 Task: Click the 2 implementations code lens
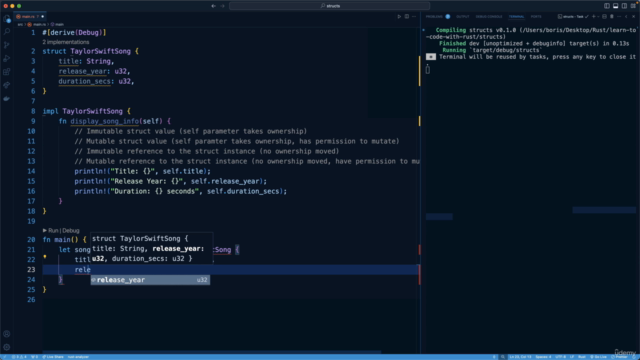(66, 42)
